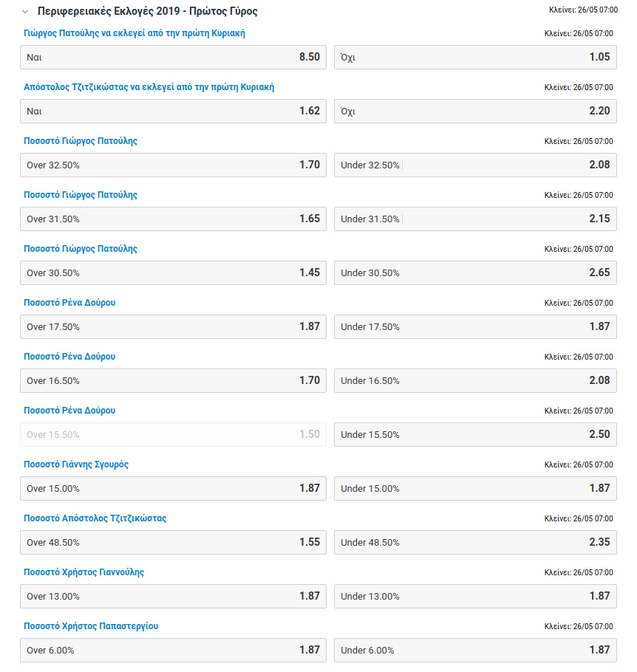
Task: Select Under 6.00% for Παπαστεργίου
Action: pyautogui.click(x=475, y=651)
